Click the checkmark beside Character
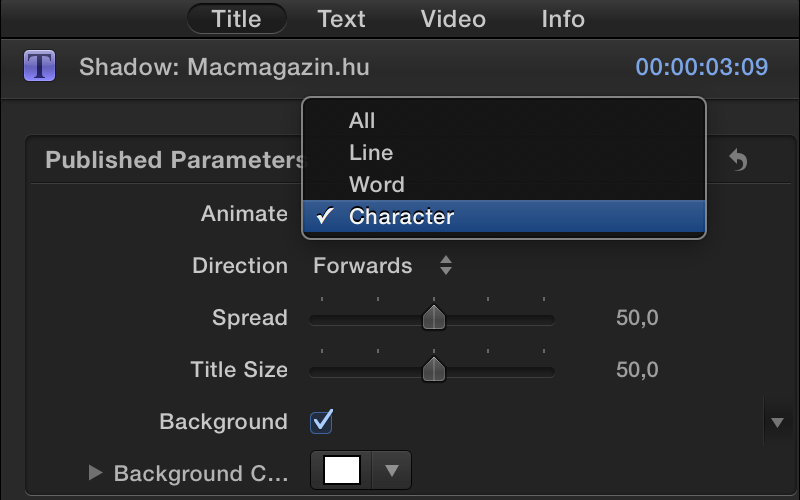This screenshot has width=800, height=500. pyautogui.click(x=326, y=216)
